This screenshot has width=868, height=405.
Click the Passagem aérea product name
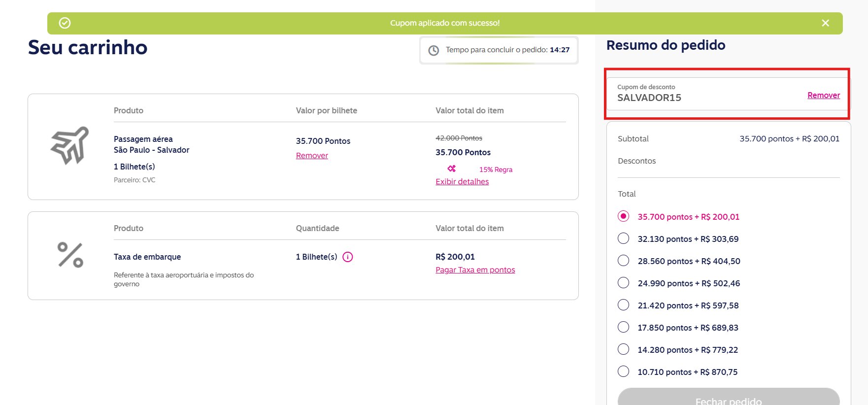point(143,139)
